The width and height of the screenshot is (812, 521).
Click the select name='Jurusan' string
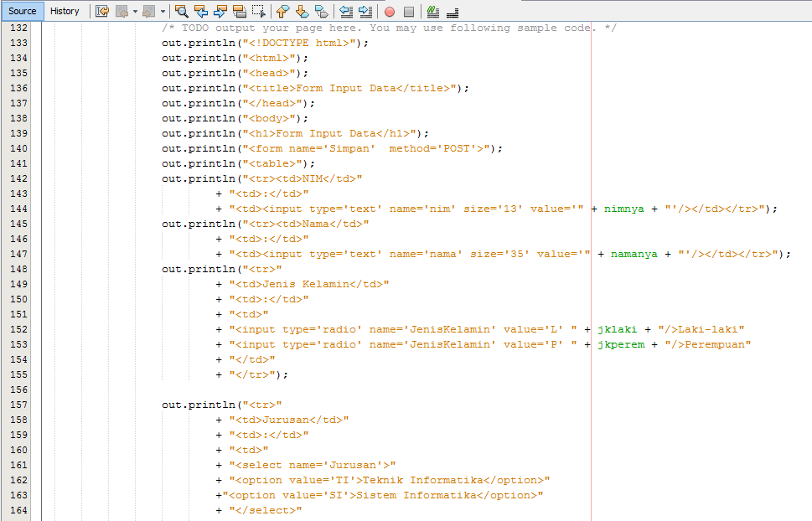[x=313, y=465]
